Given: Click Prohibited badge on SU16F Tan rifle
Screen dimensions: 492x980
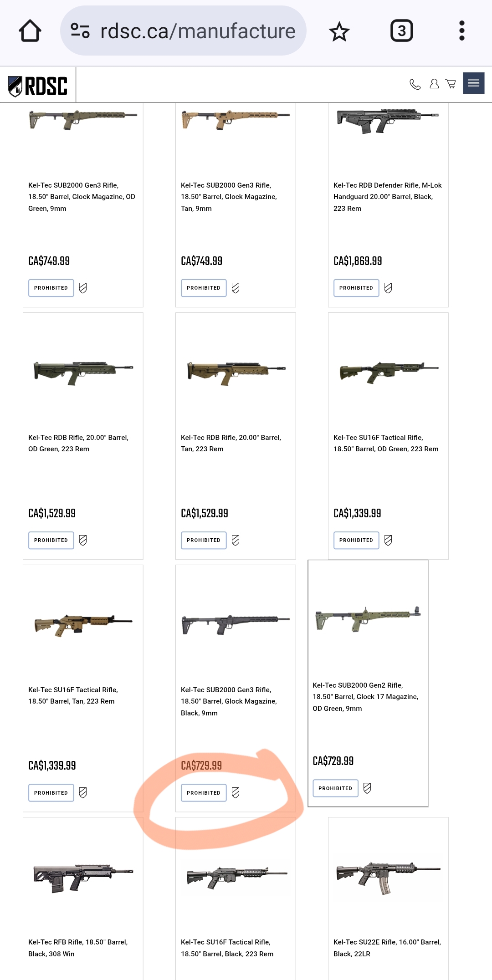Looking at the screenshot, I should click(51, 793).
